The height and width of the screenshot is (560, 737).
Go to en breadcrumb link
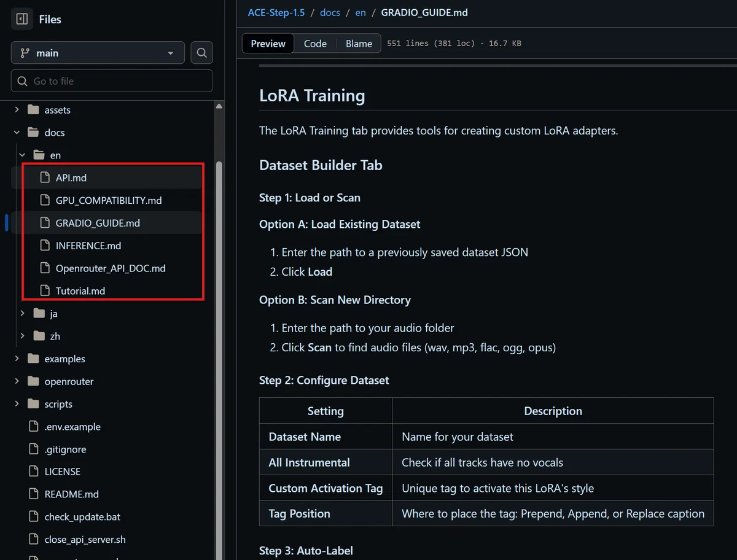(x=361, y=12)
